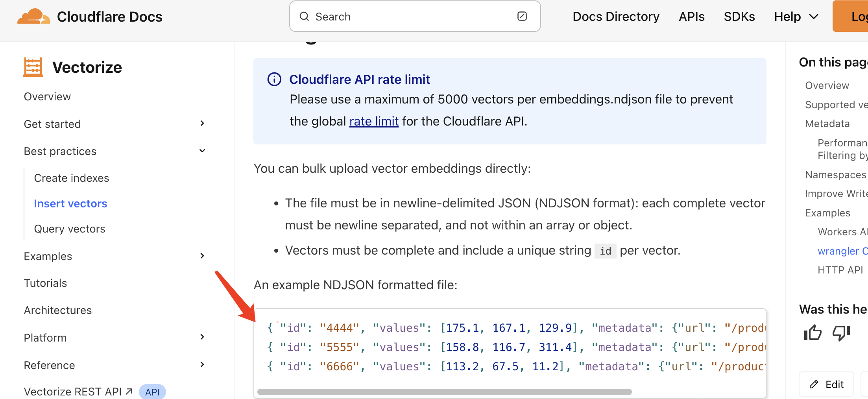Follow the "rate limit" hyperlink
The image size is (868, 399).
[x=374, y=121]
